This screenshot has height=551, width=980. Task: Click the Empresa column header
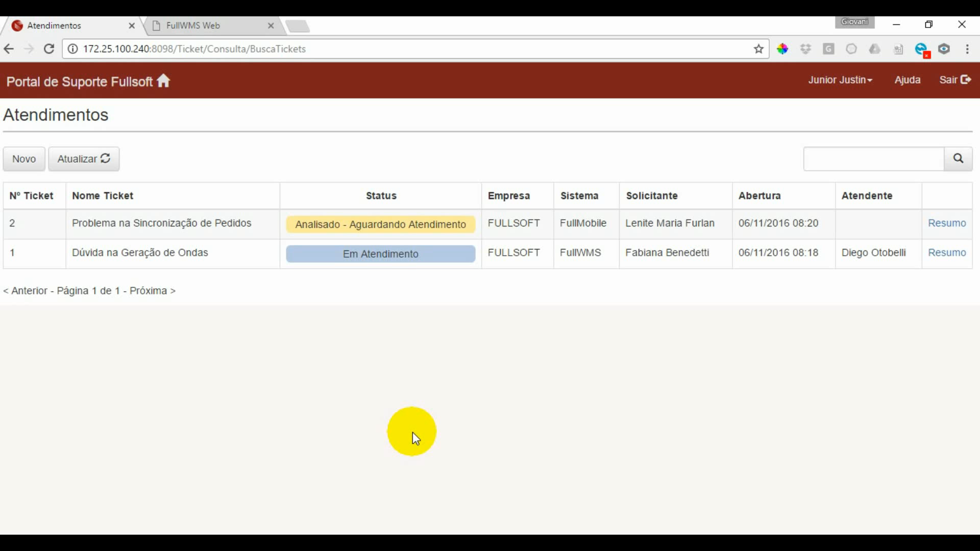tap(509, 196)
